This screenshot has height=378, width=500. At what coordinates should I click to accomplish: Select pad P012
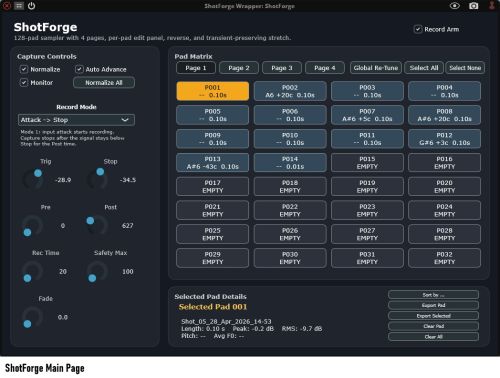pyautogui.click(x=444, y=139)
